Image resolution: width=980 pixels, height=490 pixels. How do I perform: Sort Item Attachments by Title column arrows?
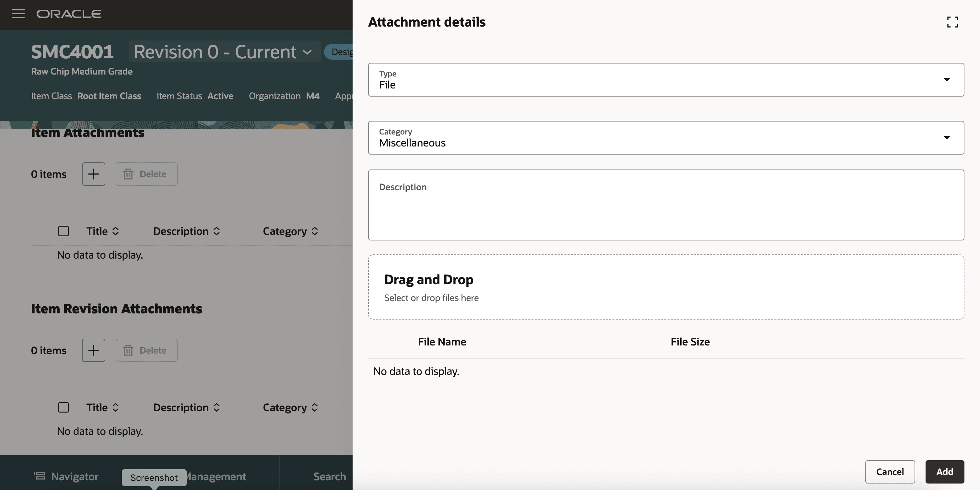116,231
